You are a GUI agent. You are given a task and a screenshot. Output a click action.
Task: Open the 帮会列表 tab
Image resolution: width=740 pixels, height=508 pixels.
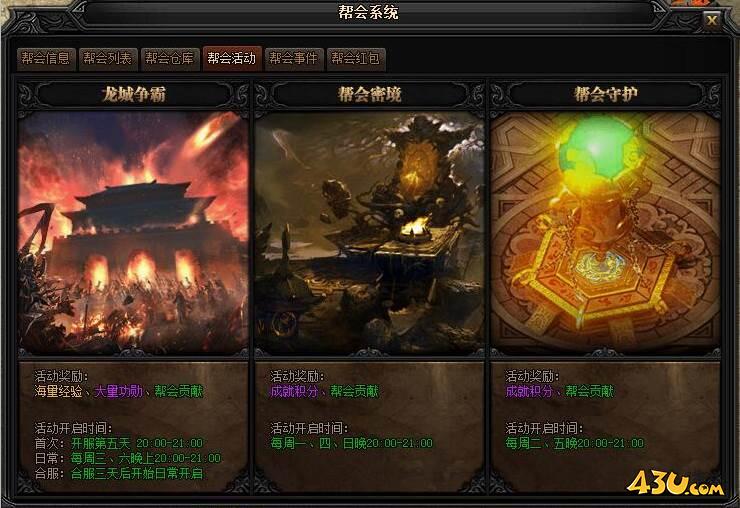(x=108, y=59)
